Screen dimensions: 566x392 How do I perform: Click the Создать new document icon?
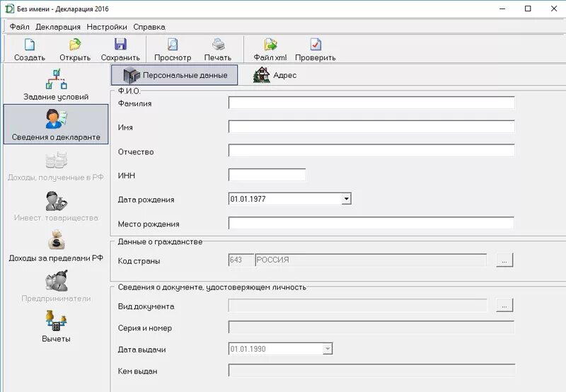click(x=30, y=45)
